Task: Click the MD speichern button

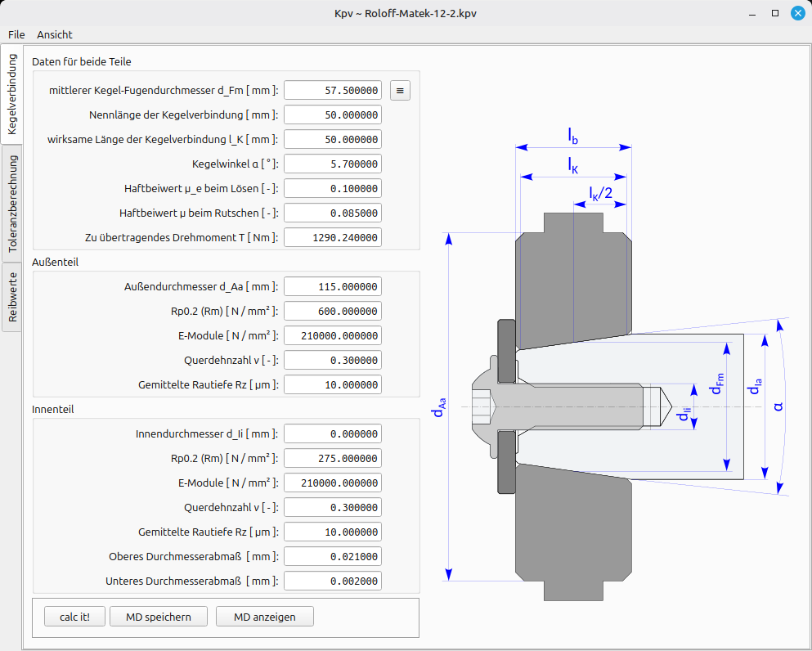Action: (159, 617)
